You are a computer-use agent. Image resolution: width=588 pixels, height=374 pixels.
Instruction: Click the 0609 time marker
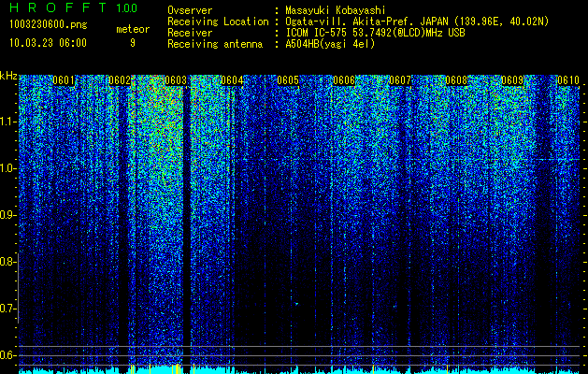[512, 80]
